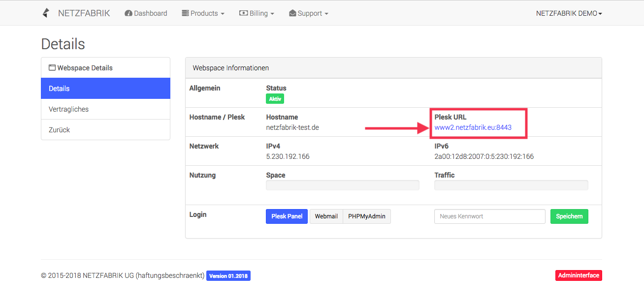
Task: Click the Support box icon
Action: [292, 13]
